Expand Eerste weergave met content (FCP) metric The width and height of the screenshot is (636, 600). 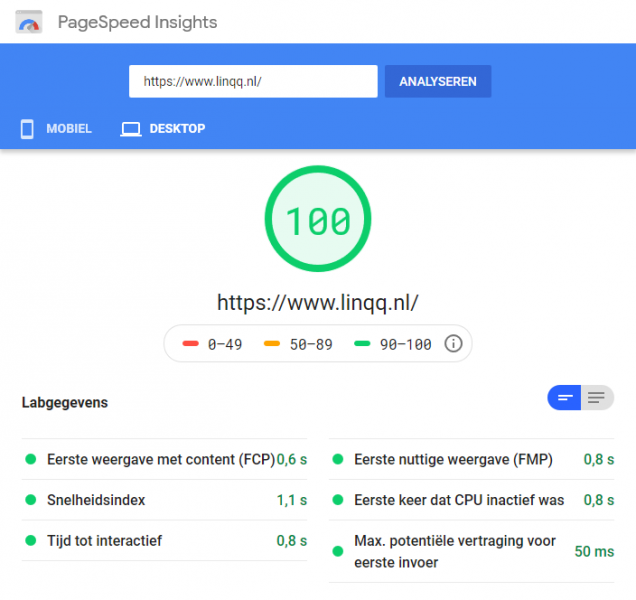(x=160, y=460)
